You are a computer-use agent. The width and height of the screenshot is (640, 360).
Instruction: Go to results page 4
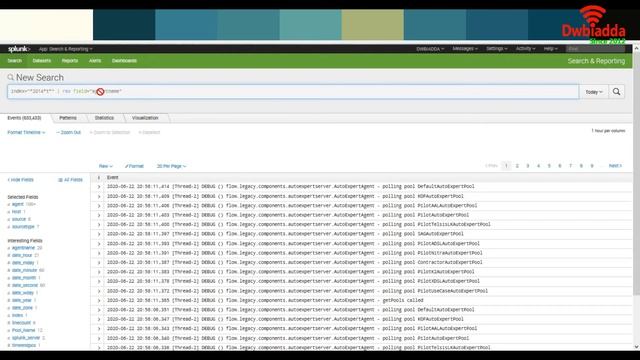538,166
